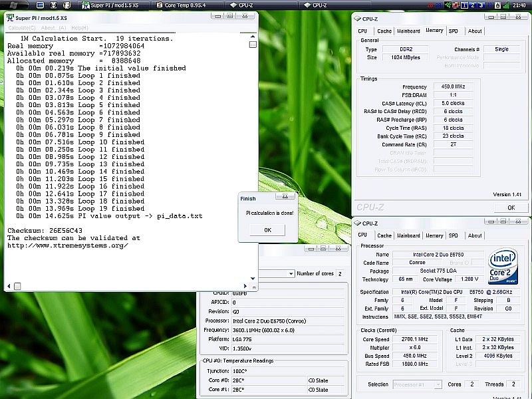
Task: Open CPU tab in the CPU-Z Memory window
Action: click(x=362, y=31)
